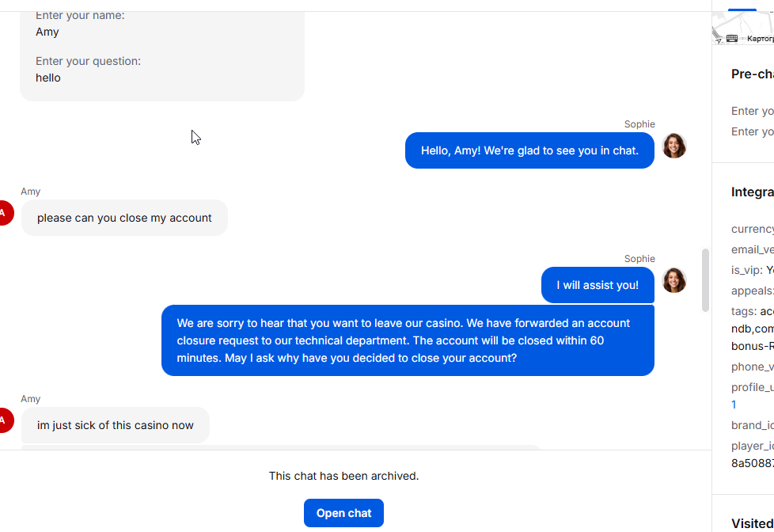Open the profile_url link labeled 1
This screenshot has height=532, width=774.
(x=734, y=405)
